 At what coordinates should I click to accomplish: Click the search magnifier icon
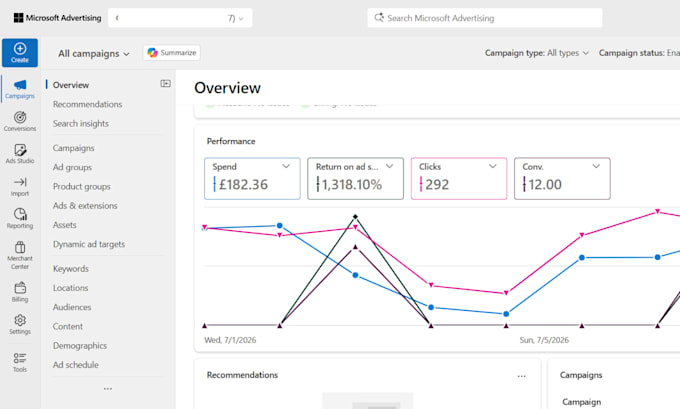379,18
